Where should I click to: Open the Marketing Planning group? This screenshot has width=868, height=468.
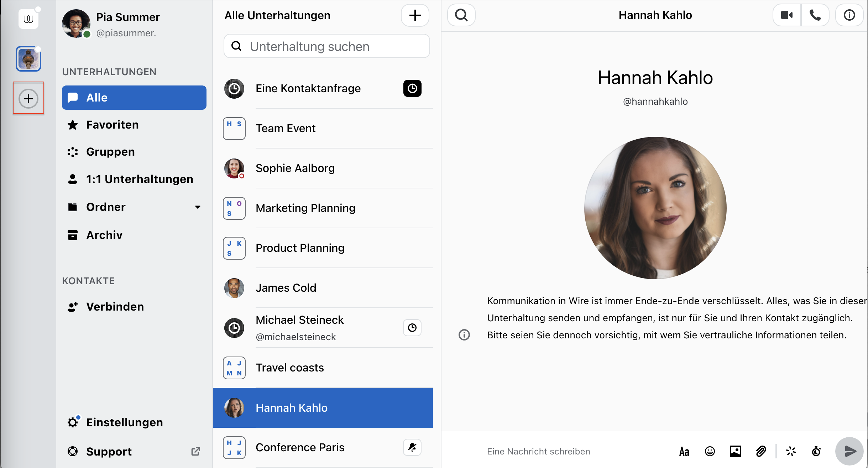323,208
